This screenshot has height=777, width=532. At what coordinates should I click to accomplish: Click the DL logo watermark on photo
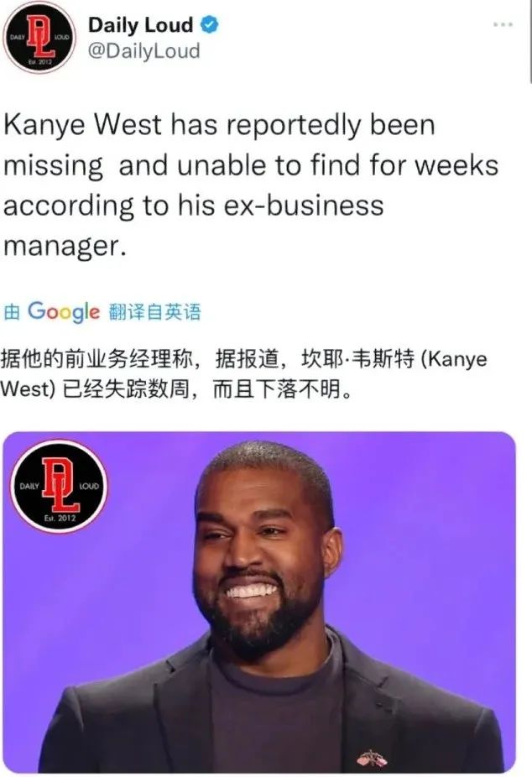pyautogui.click(x=59, y=486)
